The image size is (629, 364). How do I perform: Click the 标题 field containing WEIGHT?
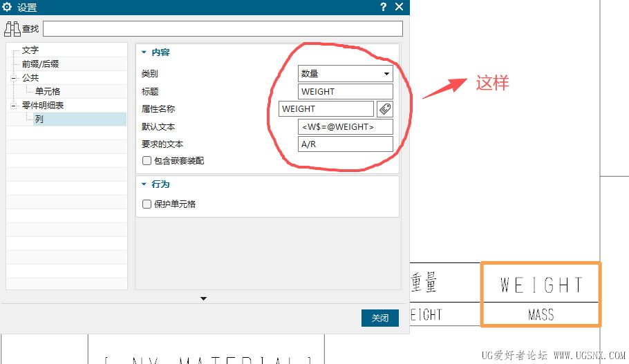[346, 91]
